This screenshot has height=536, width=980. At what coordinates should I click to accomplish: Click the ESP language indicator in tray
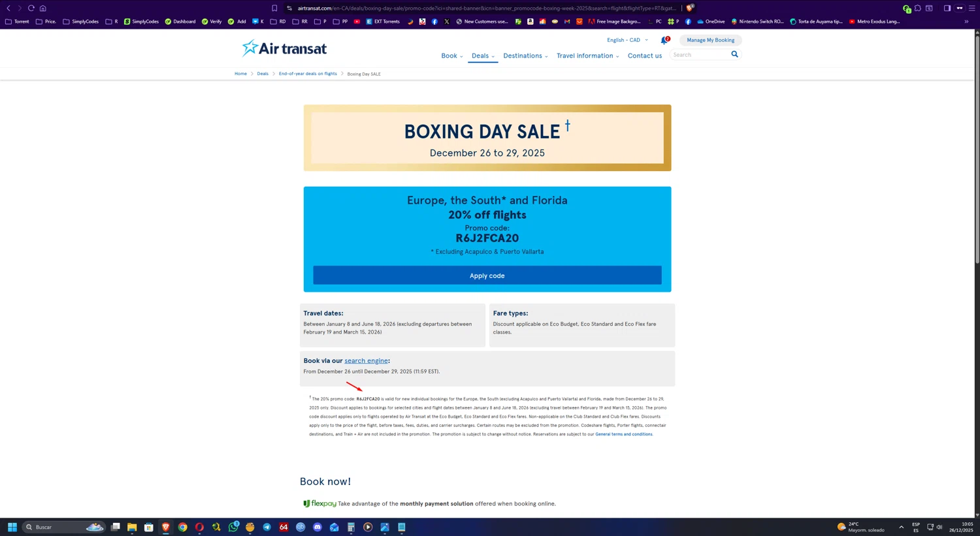[916, 527]
